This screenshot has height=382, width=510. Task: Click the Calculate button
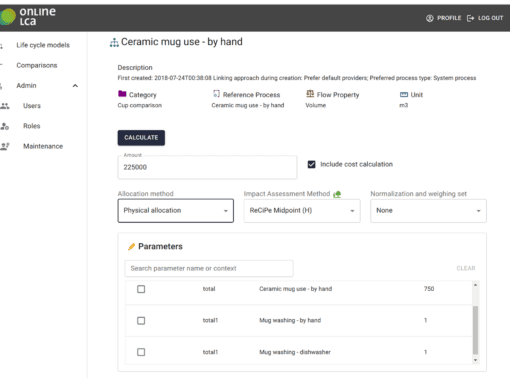point(141,138)
